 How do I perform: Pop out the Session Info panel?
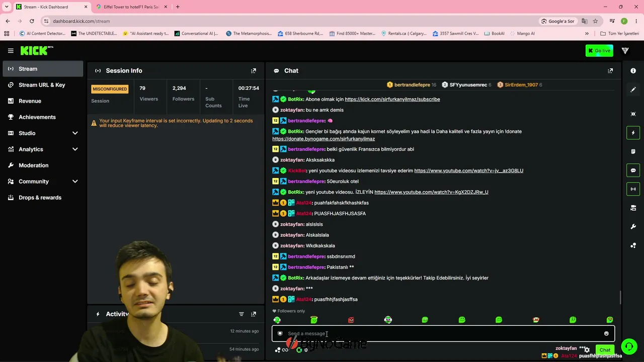click(254, 71)
